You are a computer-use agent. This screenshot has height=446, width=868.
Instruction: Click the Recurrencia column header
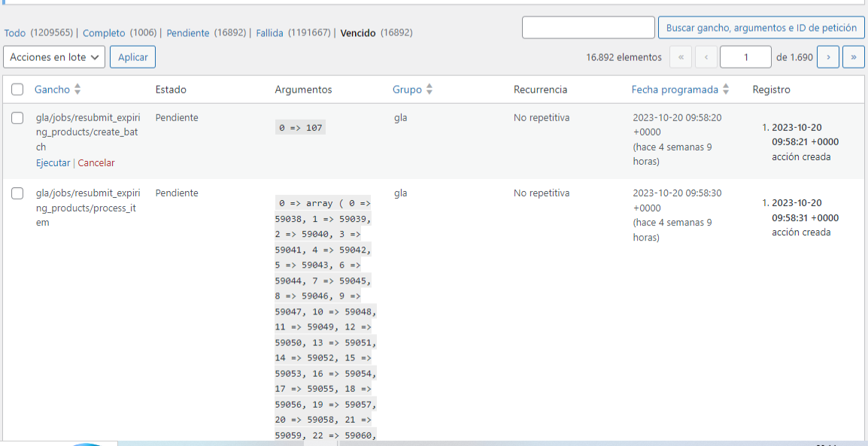coord(540,89)
